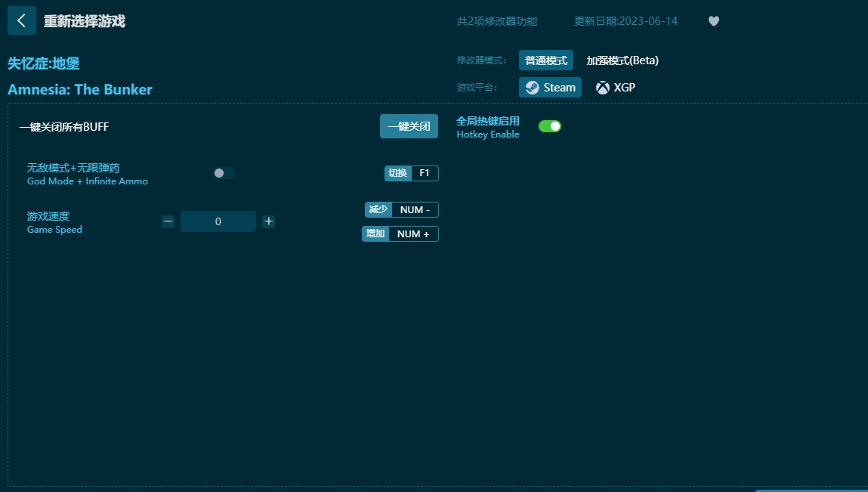The image size is (868, 492).
Task: Click the 一键关闭所有BUFF label
Action: point(64,127)
